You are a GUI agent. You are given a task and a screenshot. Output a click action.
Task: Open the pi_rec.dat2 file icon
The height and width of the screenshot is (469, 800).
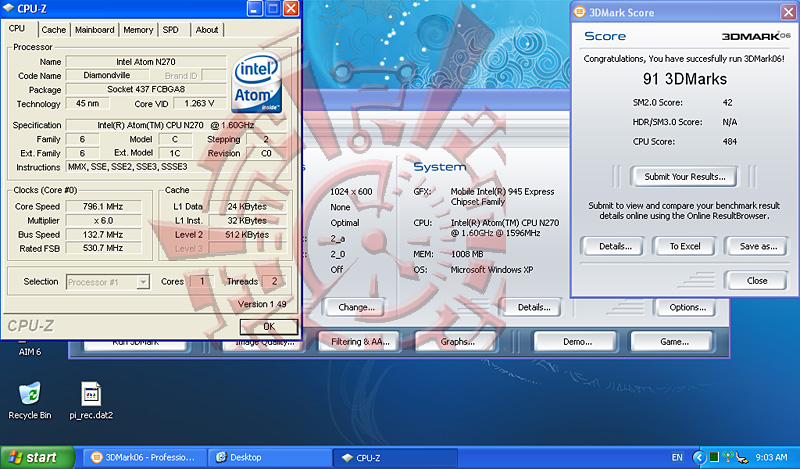91,401
